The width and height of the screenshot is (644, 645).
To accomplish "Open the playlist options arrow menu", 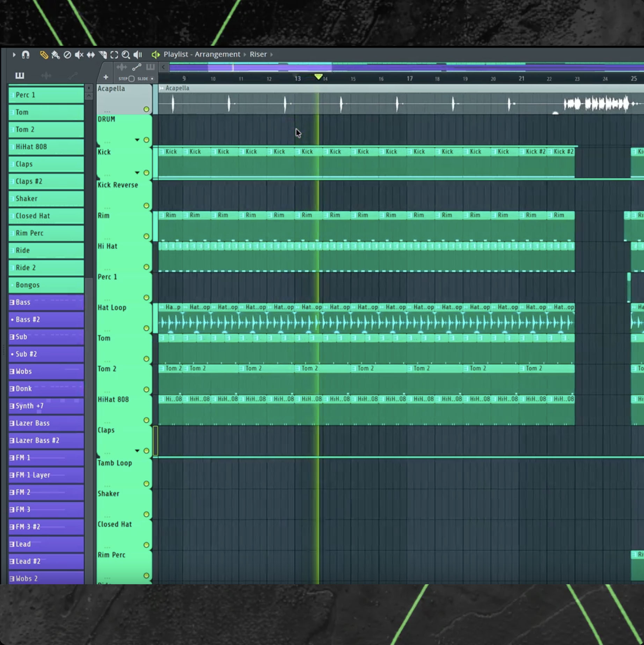I will [x=14, y=54].
